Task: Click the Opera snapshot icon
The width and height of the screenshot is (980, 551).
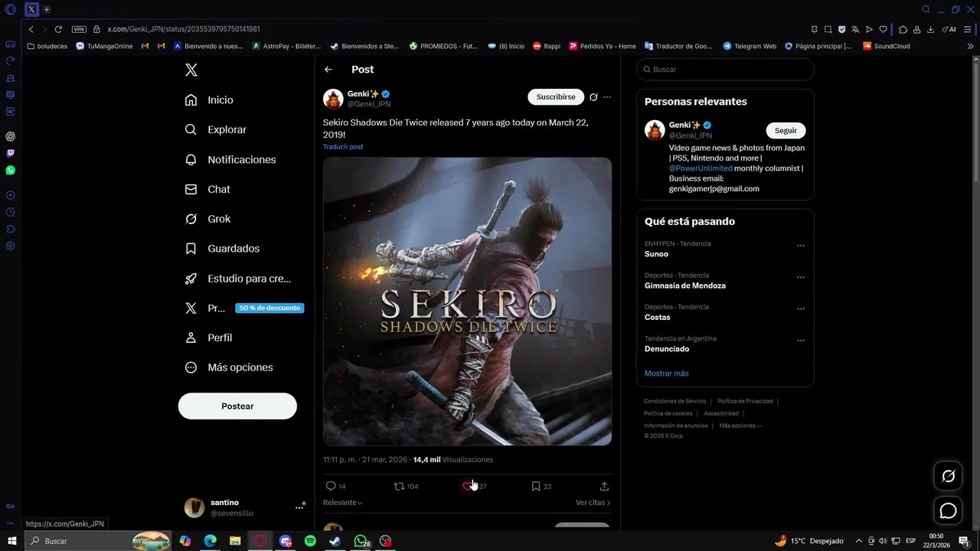Action: [x=828, y=29]
